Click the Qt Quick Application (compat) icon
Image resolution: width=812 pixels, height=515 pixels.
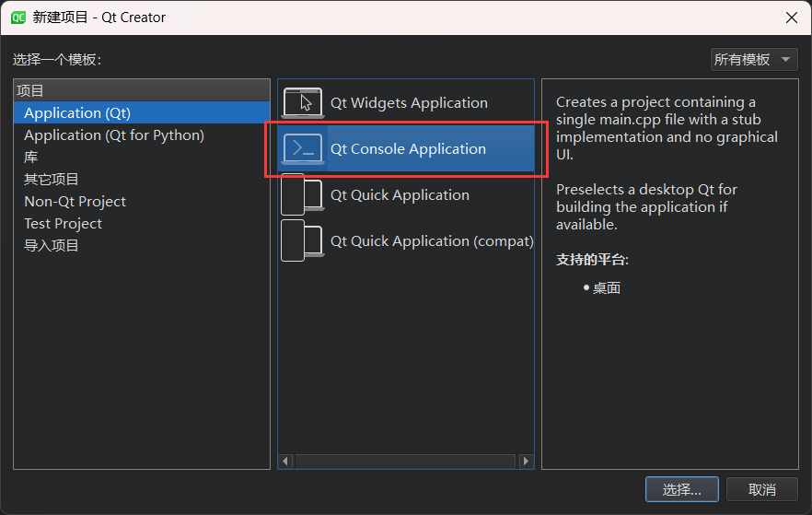[303, 240]
